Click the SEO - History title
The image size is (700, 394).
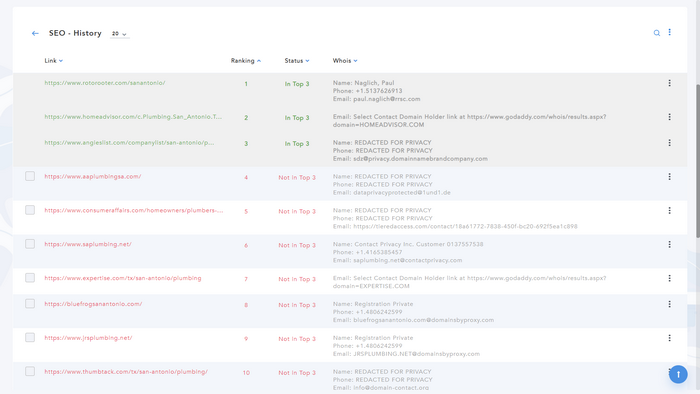click(x=75, y=33)
